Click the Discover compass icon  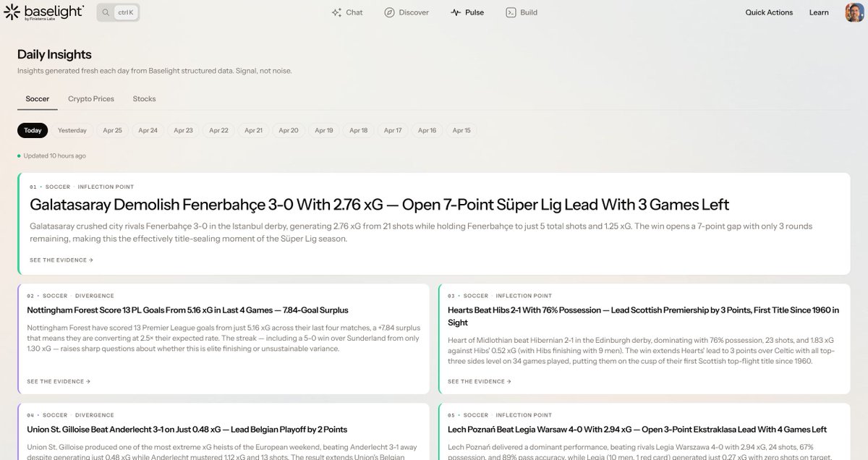point(389,12)
